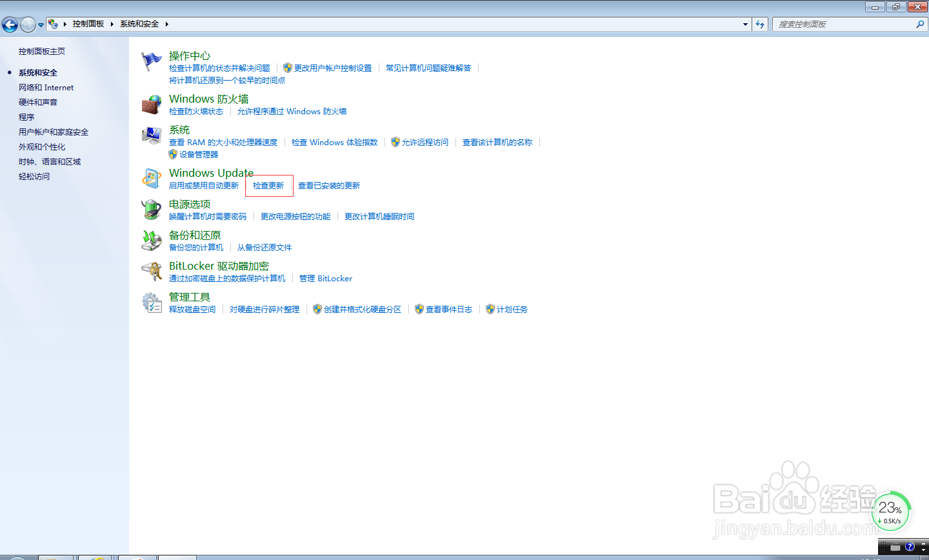929x560 pixels.
Task: Click the back navigation arrow button
Action: [10, 25]
